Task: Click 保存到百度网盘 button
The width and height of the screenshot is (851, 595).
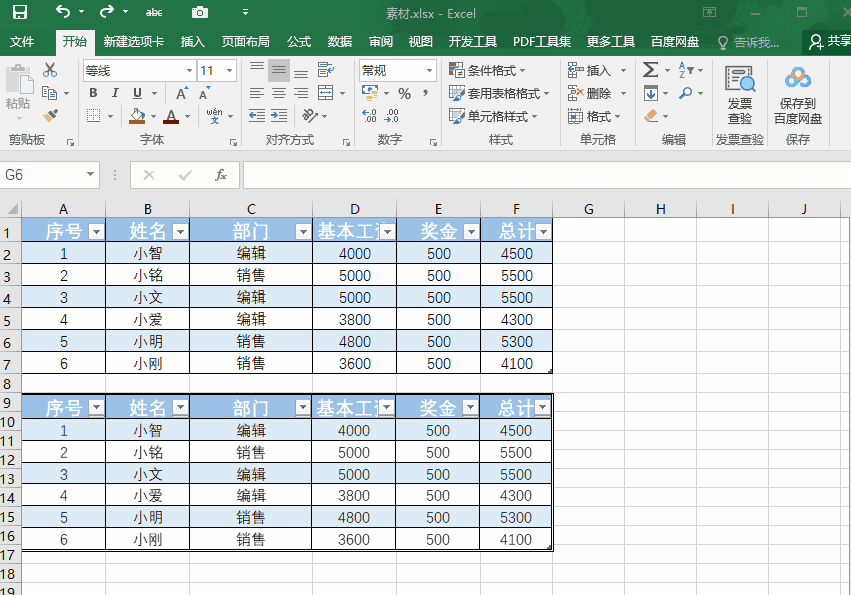Action: tap(798, 95)
